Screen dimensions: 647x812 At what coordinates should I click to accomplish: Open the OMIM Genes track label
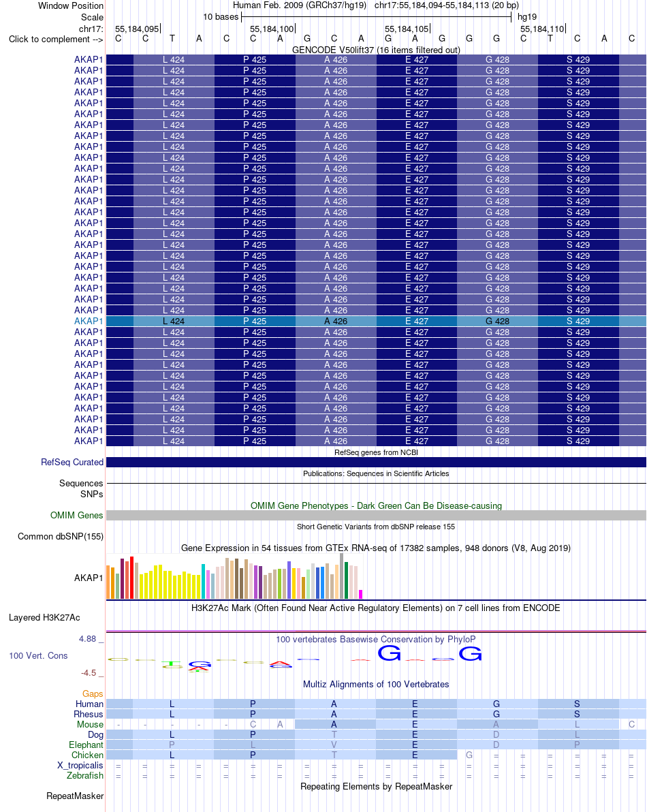click(x=76, y=515)
